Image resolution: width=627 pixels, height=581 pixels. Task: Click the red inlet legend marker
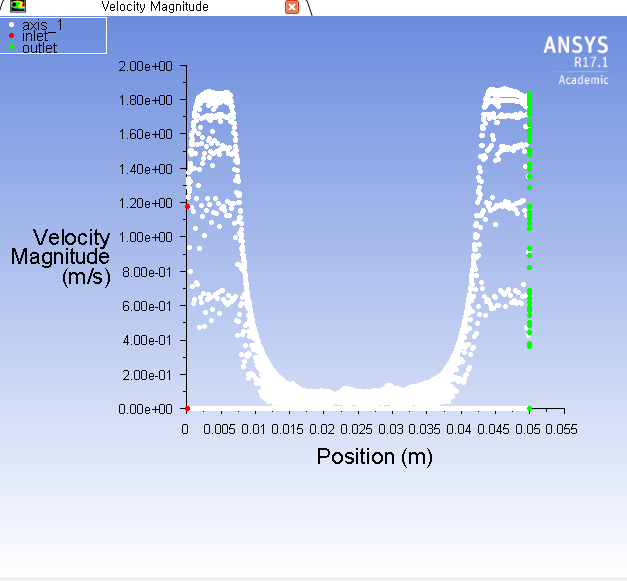coord(12,36)
